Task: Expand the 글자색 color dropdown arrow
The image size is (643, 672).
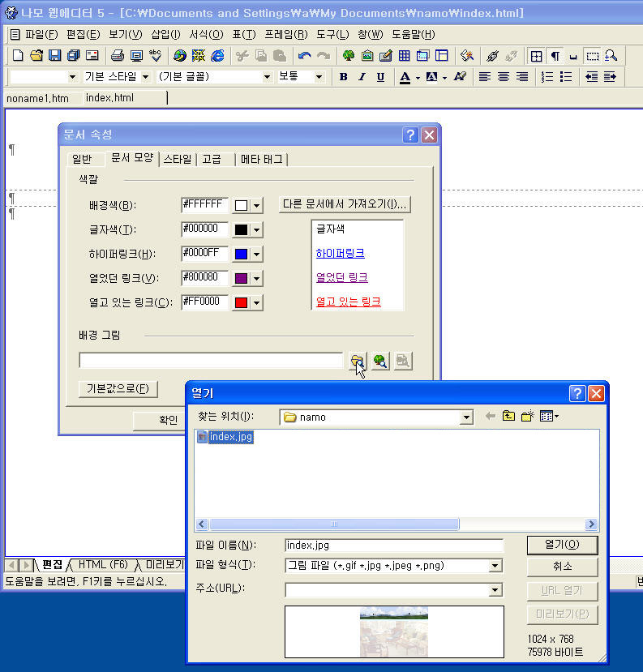Action: [x=256, y=229]
